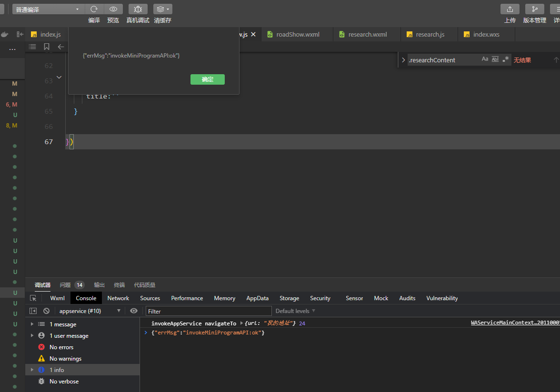Click the outline list icon in editor toolbar

coord(32,47)
